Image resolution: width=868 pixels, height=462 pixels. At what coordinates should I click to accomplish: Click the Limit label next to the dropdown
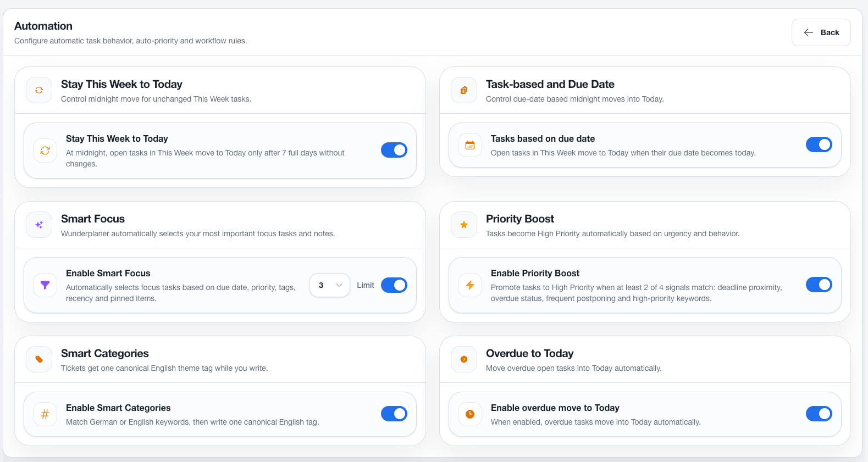coord(366,285)
